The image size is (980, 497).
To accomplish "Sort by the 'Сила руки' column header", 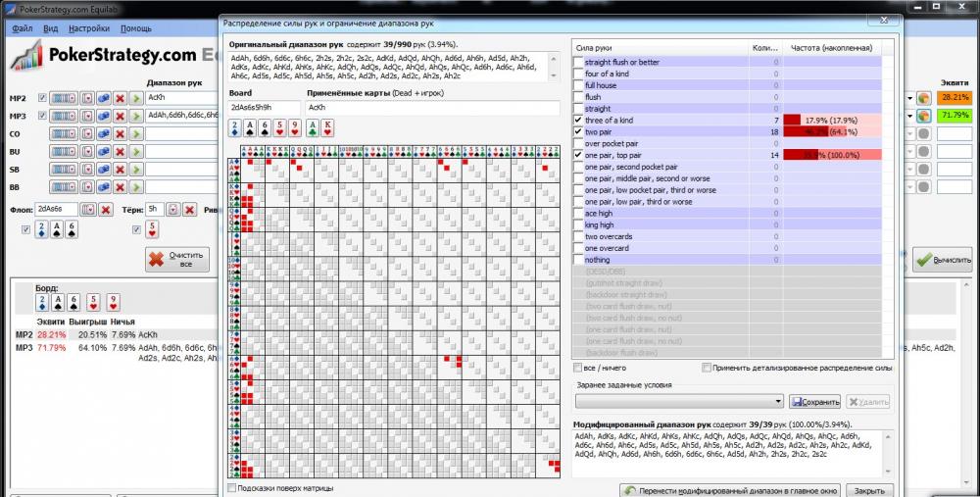I will click(660, 47).
